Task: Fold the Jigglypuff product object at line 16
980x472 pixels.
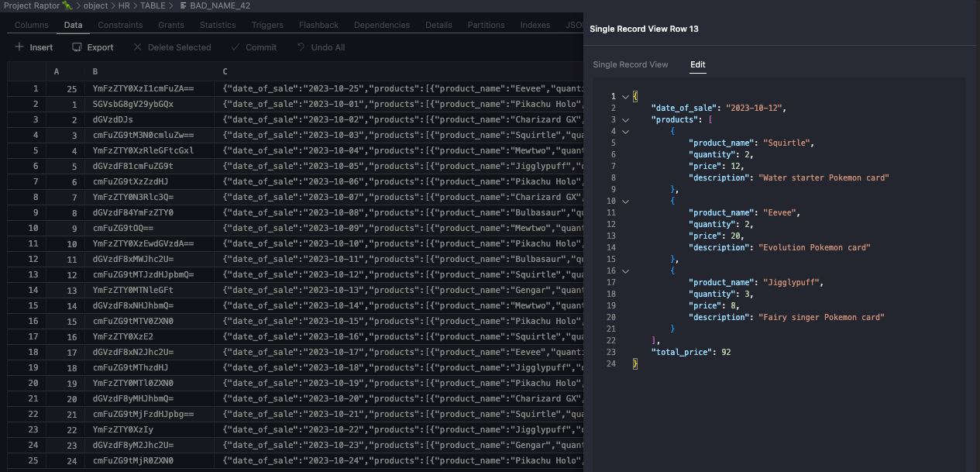Action: (625, 271)
